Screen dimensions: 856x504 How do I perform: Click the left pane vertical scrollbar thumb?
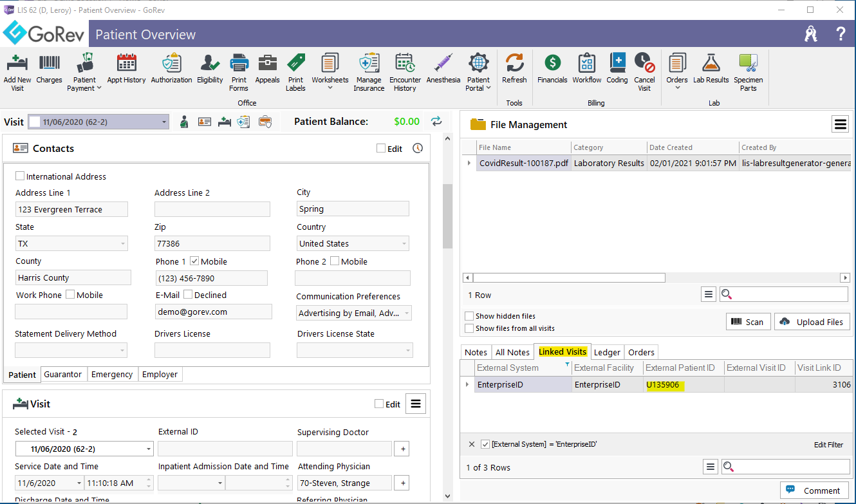pos(447,216)
